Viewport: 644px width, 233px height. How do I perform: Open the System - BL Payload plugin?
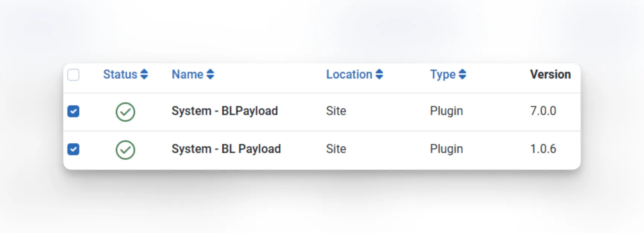tap(226, 149)
